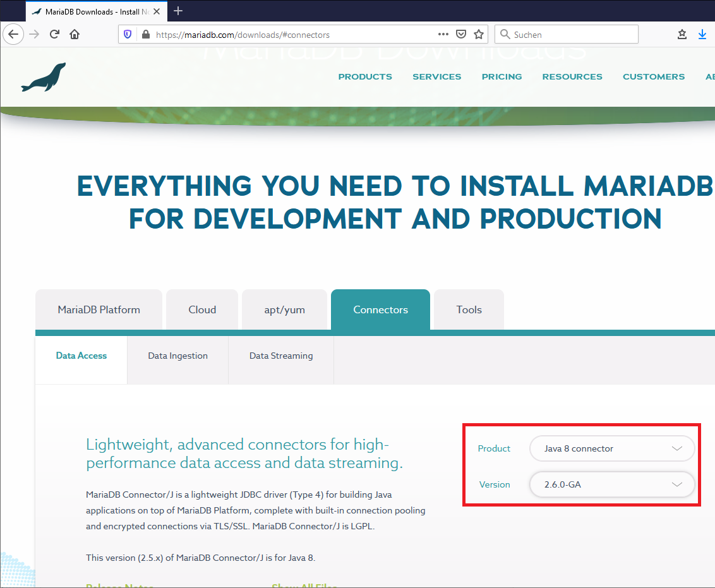The height and width of the screenshot is (588, 715).
Task: Open the downloads arrow icon
Action: [x=702, y=35]
